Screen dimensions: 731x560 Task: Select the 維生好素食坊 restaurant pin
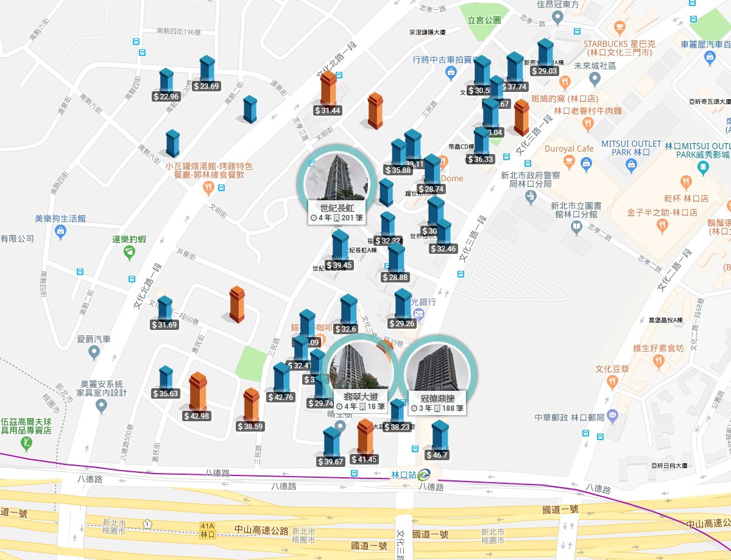coord(658,362)
